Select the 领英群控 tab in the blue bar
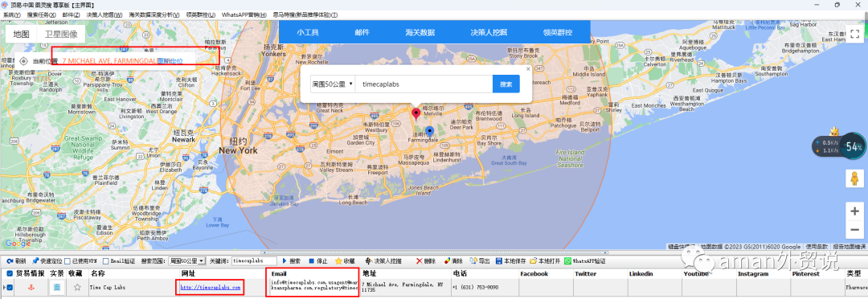The height and width of the screenshot is (299, 868). [x=559, y=32]
